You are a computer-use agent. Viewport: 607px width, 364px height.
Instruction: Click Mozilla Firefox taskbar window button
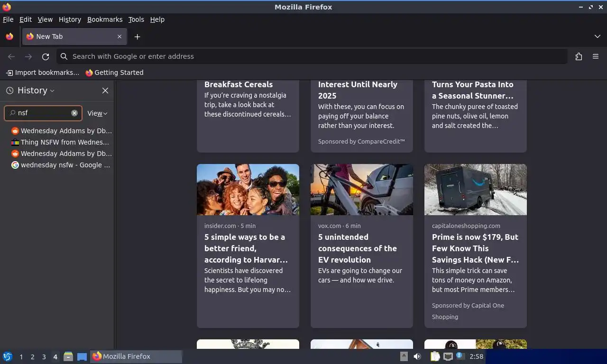tap(136, 356)
